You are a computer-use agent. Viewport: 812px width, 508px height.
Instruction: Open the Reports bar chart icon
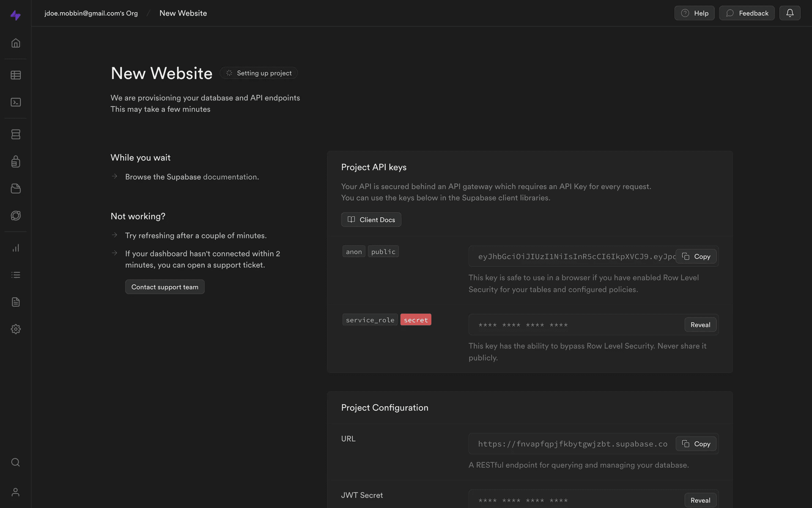[16, 248]
